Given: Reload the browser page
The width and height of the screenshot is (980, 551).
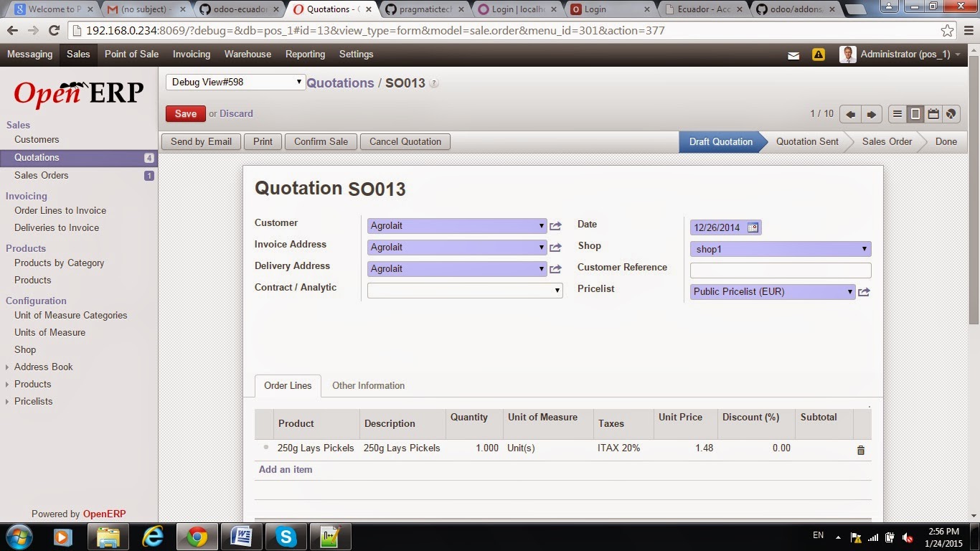Looking at the screenshot, I should click(54, 31).
